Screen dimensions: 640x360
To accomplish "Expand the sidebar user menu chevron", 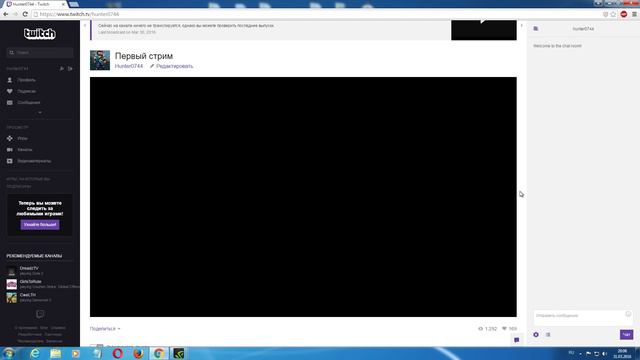I will click(x=40, y=112).
